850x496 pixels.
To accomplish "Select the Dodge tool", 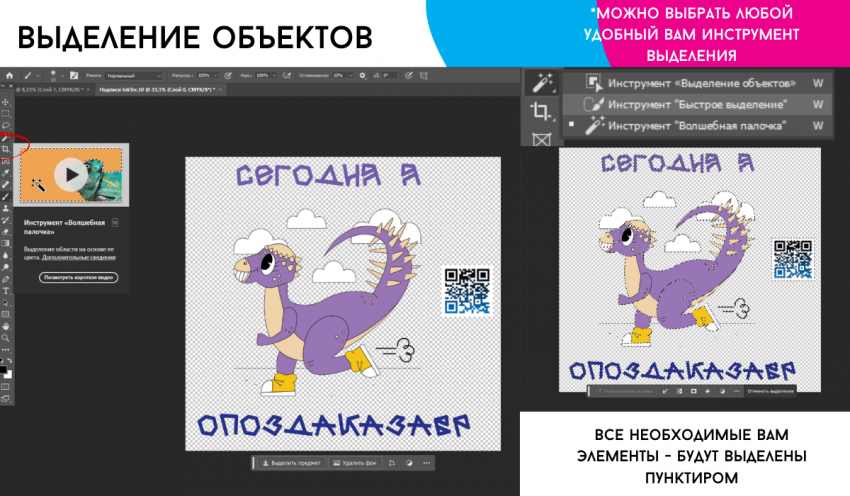I will 5,267.
